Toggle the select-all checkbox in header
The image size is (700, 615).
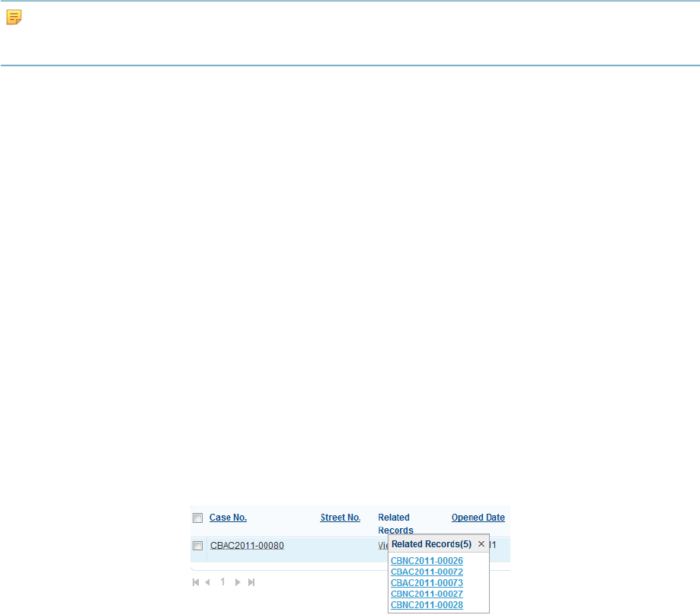pyautogui.click(x=198, y=518)
